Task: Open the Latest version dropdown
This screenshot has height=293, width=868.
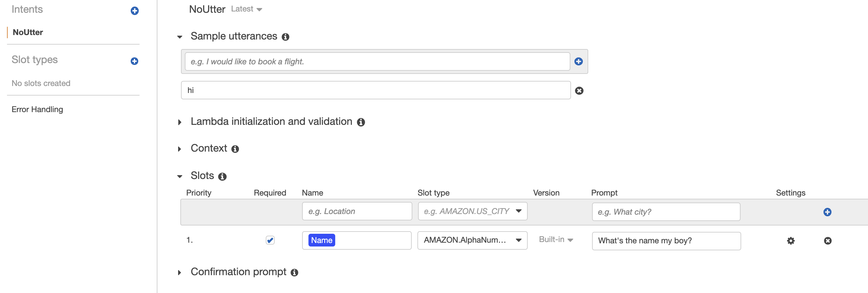Action: [246, 9]
